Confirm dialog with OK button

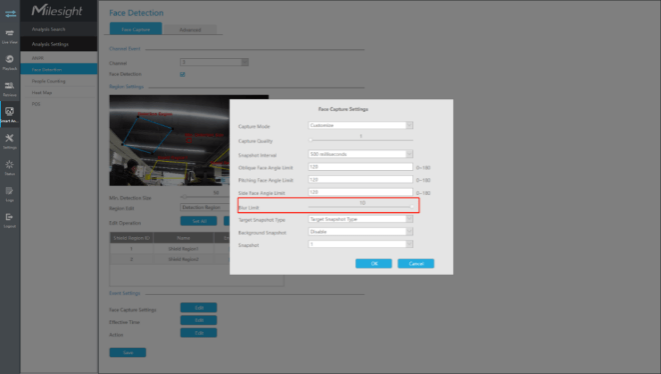(373, 264)
